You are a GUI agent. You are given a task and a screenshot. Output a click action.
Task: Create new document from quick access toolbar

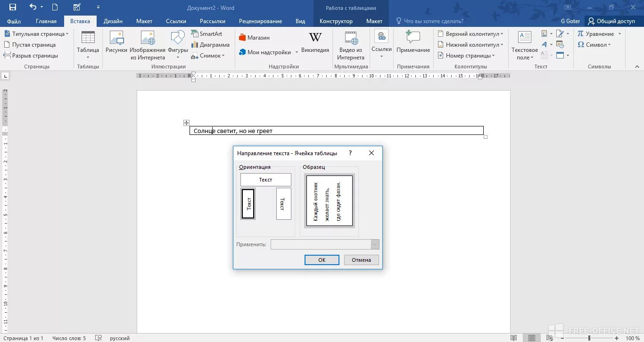coord(55,7)
